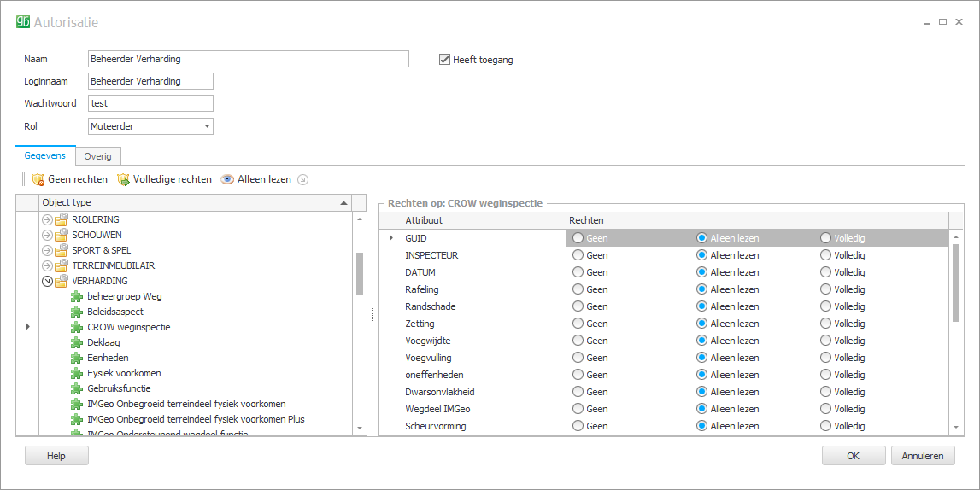
Task: Click the puzzle icon beside Gebruiksfunctie
Action: click(x=78, y=389)
